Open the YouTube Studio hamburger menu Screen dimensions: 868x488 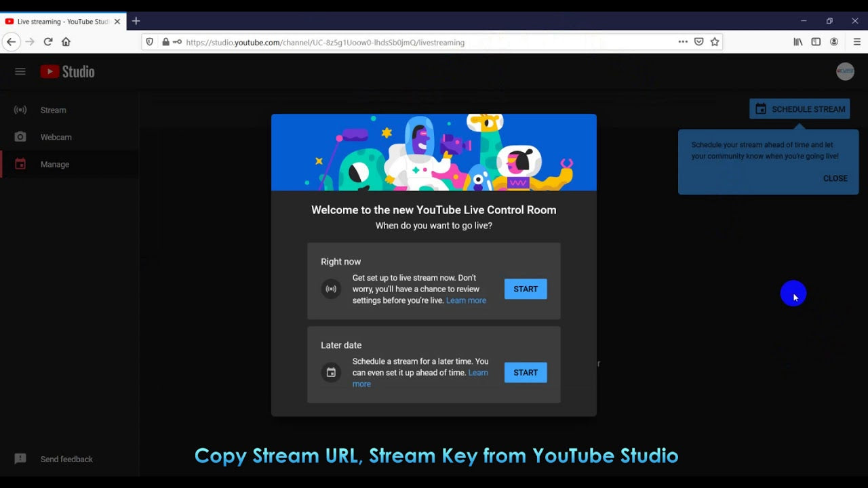pos(20,72)
